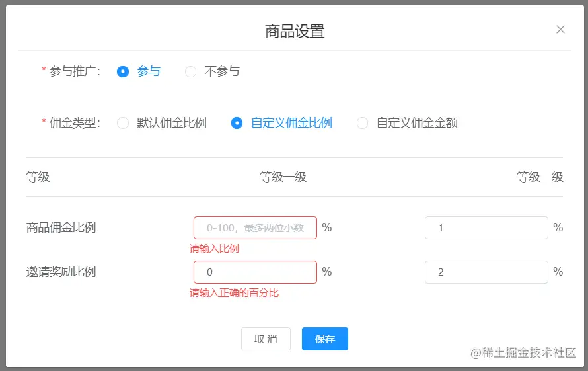Click the 佣金类型 field label
The image size is (588, 371).
tap(74, 123)
